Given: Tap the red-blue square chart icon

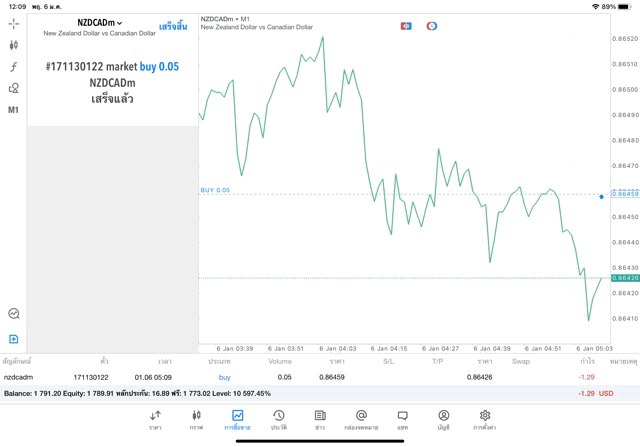Looking at the screenshot, I should tap(406, 26).
